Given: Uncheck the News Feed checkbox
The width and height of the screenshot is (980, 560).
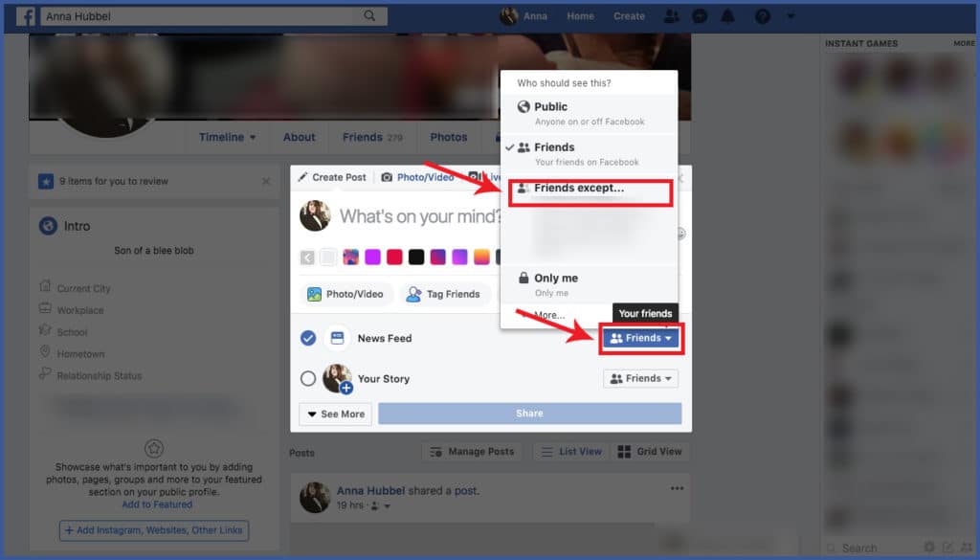Looking at the screenshot, I should [308, 338].
